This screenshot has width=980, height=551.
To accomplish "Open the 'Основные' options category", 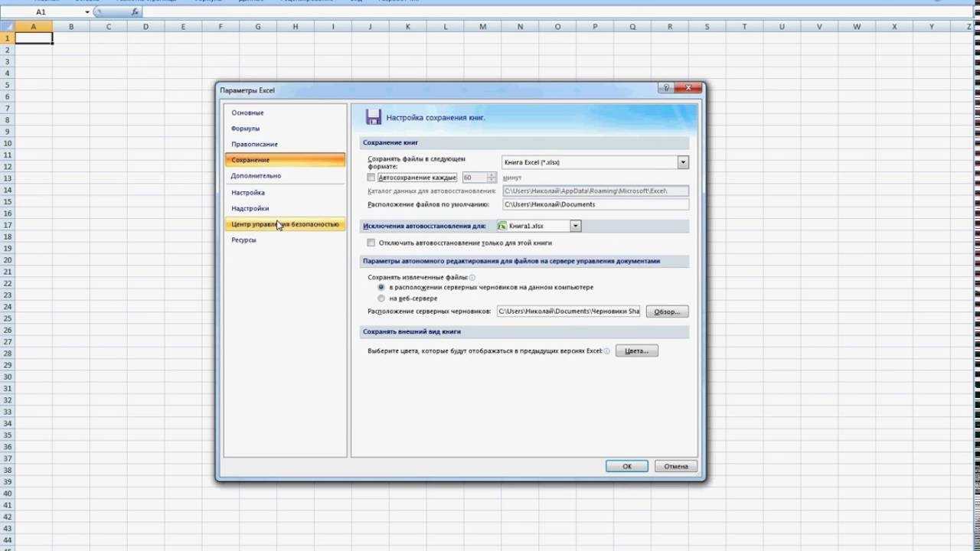I will (x=285, y=112).
